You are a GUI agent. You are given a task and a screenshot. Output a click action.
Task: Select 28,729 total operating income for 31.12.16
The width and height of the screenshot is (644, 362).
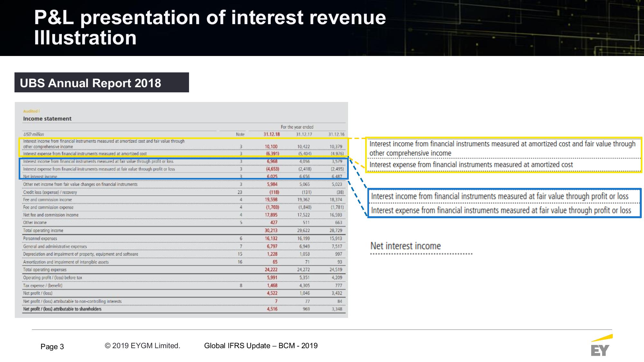[336, 231]
